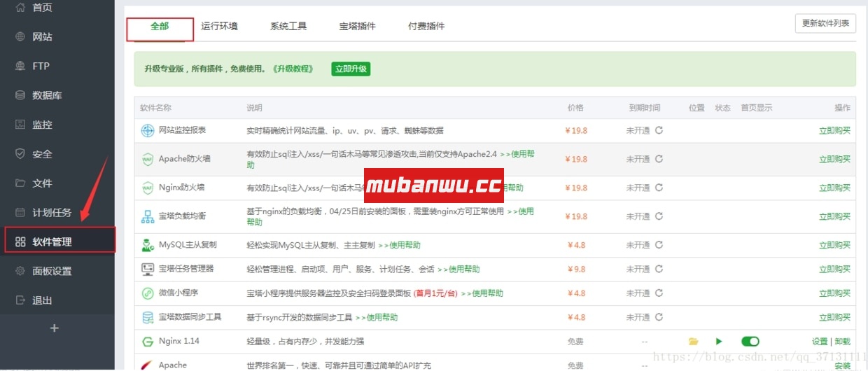Click the Nginx 1.14 green G icon

click(148, 342)
